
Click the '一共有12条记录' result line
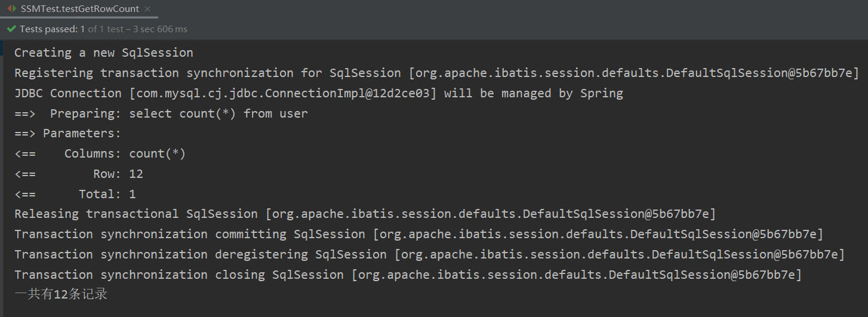click(x=61, y=294)
